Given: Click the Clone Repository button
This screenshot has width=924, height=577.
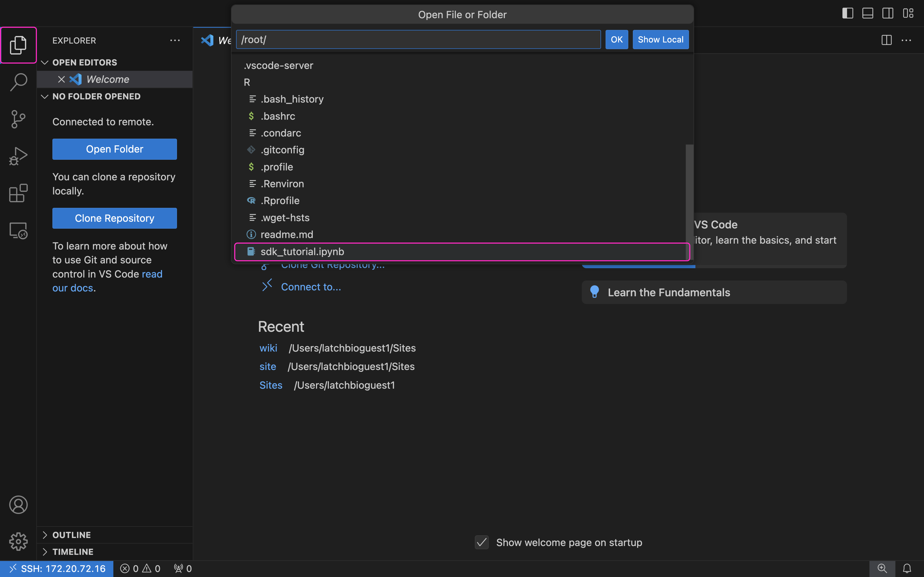Looking at the screenshot, I should click(x=115, y=218).
